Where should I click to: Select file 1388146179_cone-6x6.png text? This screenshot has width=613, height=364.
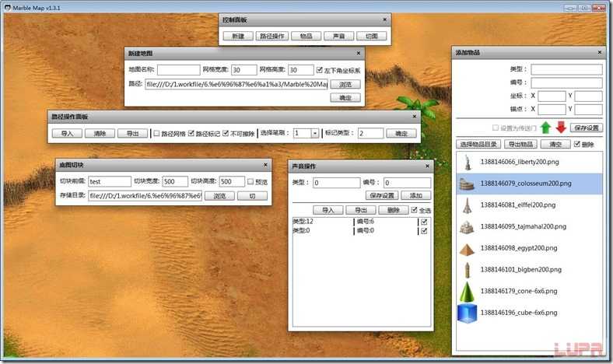[519, 291]
